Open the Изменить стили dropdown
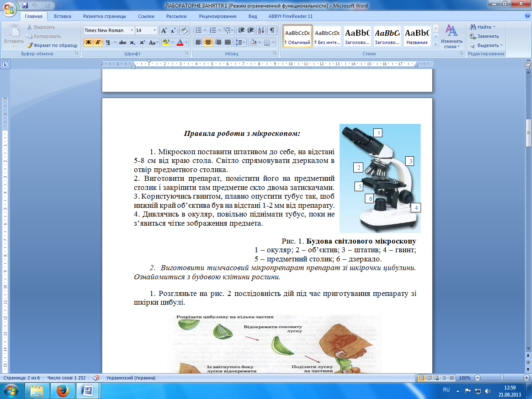The width and height of the screenshot is (532, 399). pyautogui.click(x=452, y=37)
